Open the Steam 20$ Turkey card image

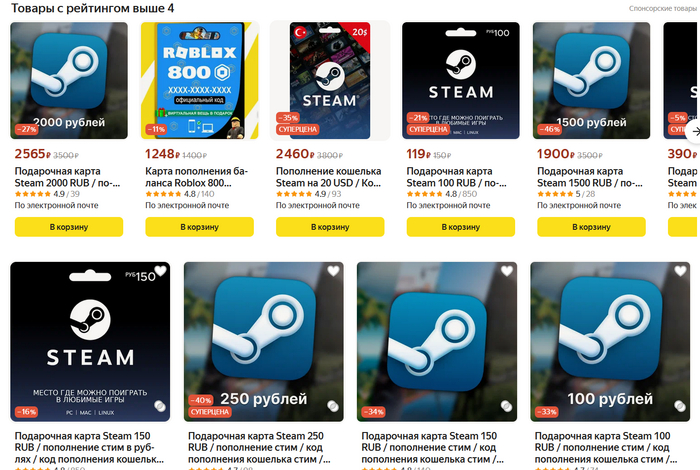point(330,80)
